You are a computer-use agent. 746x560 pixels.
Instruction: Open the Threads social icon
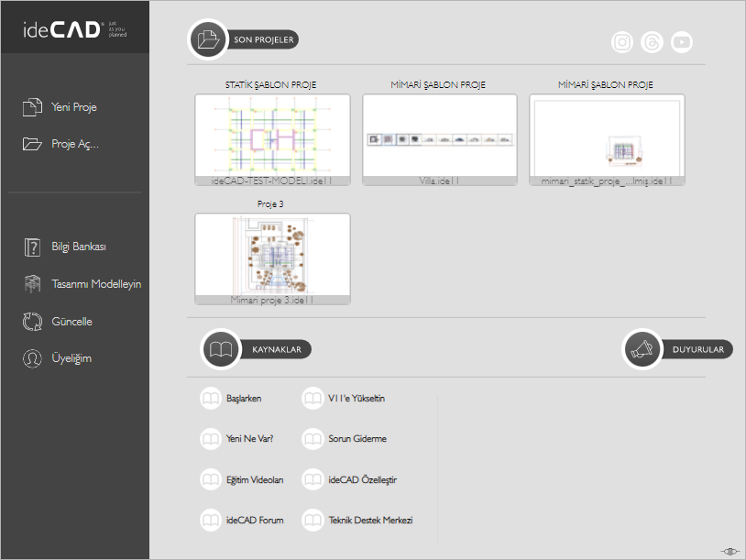pos(652,42)
